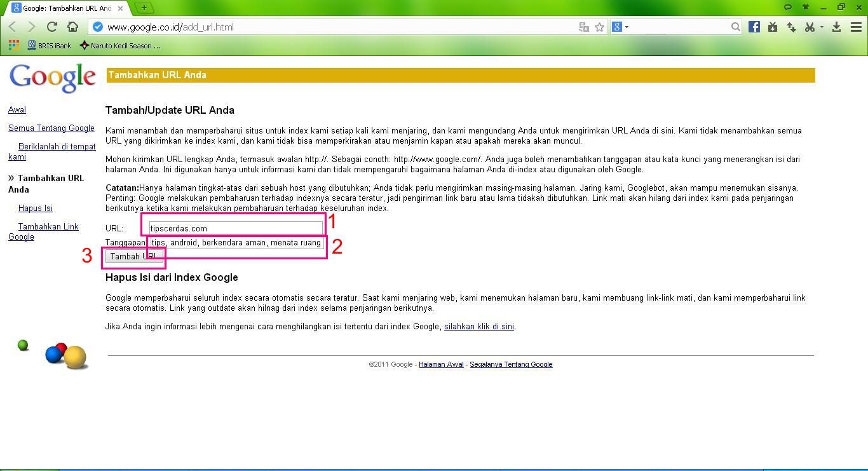Open the browser home page icon
The width and height of the screenshot is (868, 471).
(72, 27)
